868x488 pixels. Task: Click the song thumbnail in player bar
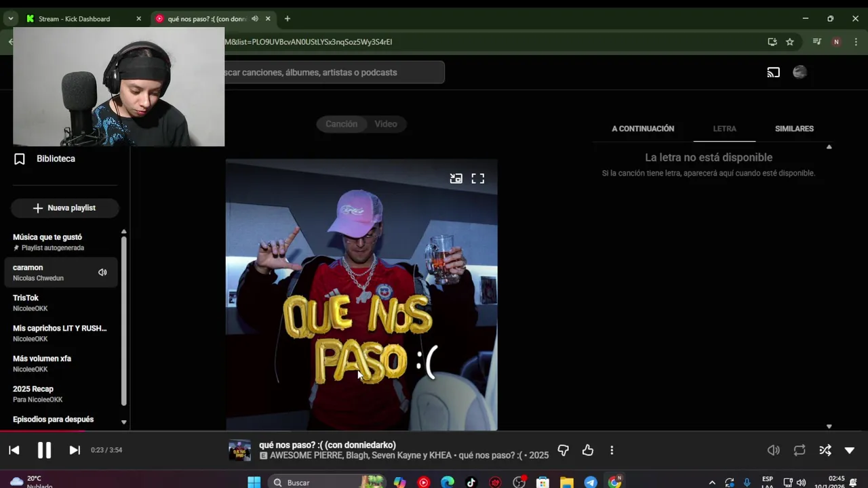pyautogui.click(x=239, y=451)
